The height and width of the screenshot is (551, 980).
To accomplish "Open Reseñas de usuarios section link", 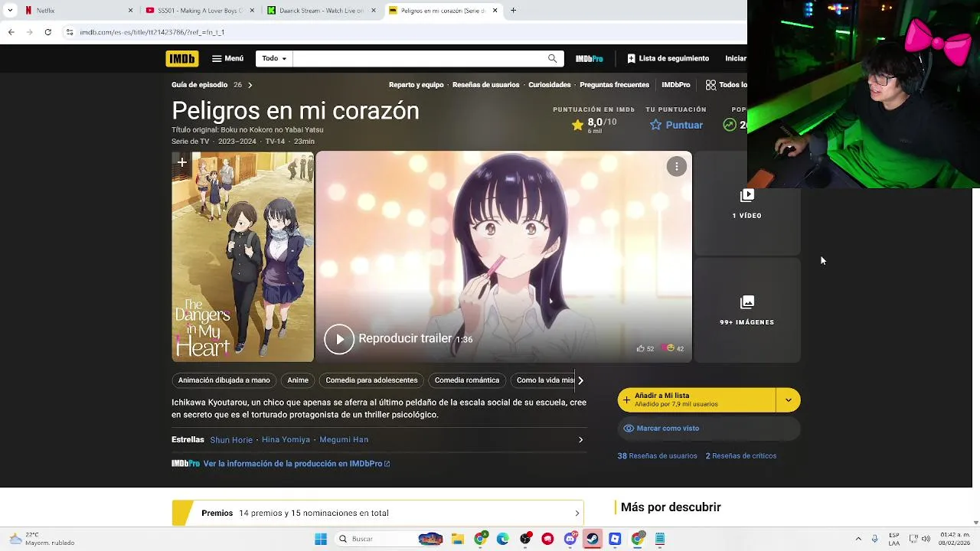I will pos(485,85).
